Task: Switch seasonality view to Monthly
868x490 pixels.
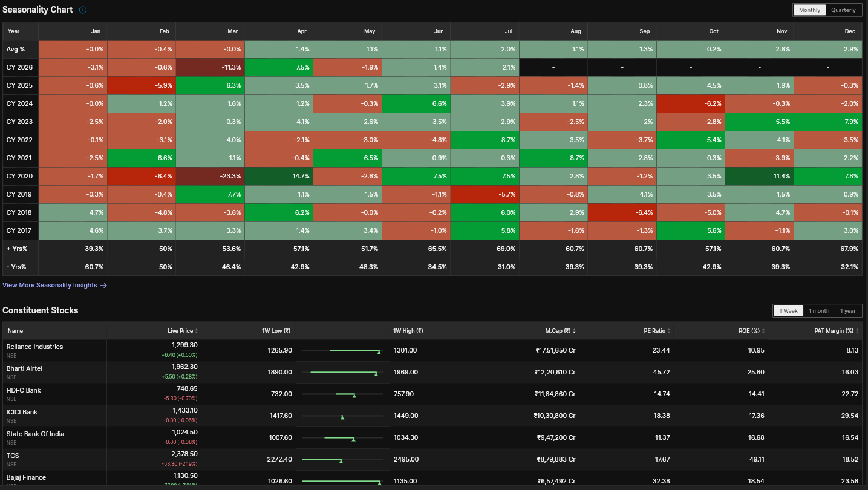Action: click(809, 10)
